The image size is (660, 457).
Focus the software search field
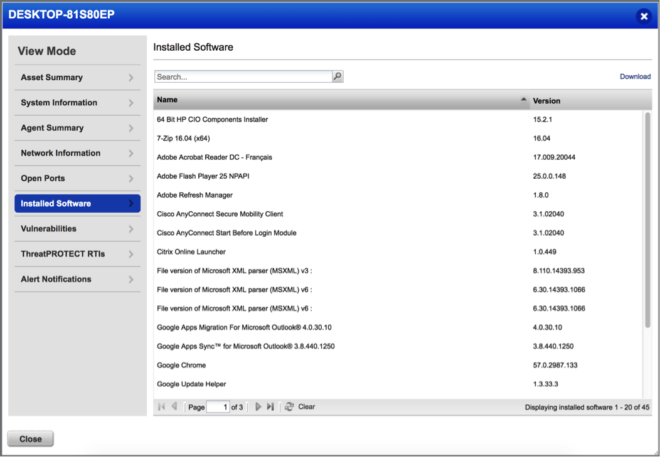(x=243, y=77)
